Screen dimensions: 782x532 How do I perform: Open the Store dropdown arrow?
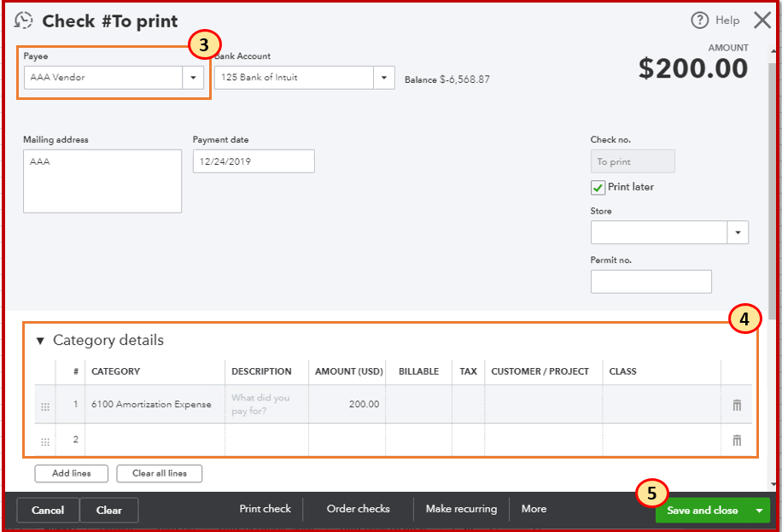[x=738, y=232]
